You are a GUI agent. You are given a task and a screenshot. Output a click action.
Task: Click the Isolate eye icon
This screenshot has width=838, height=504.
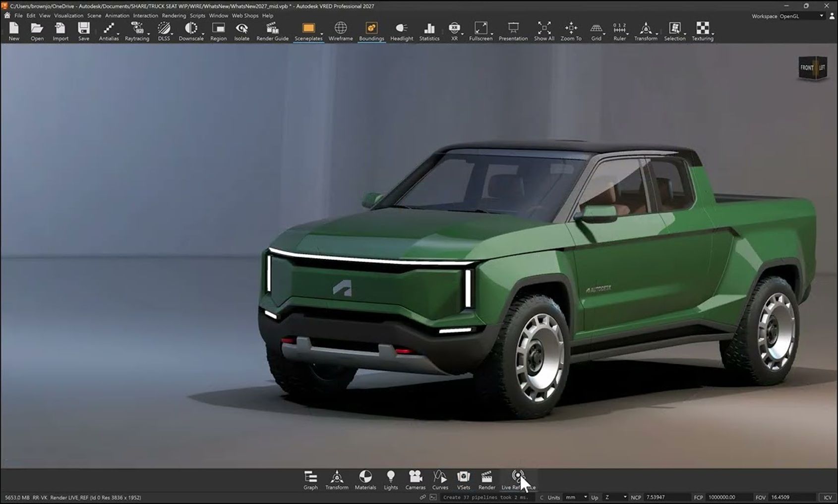(x=241, y=31)
